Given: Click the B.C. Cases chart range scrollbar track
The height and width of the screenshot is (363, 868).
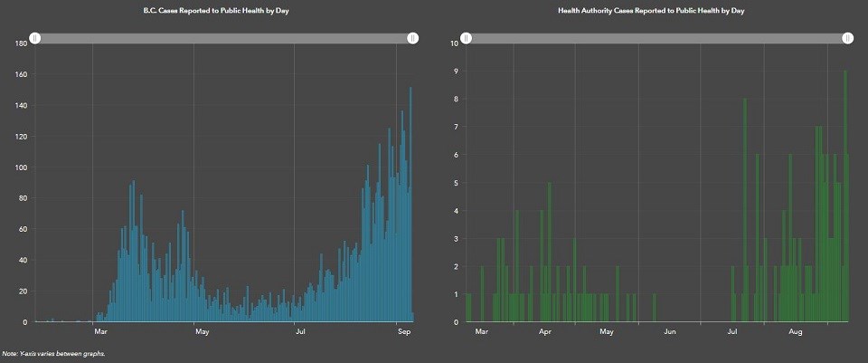Looking at the screenshot, I should [x=223, y=38].
